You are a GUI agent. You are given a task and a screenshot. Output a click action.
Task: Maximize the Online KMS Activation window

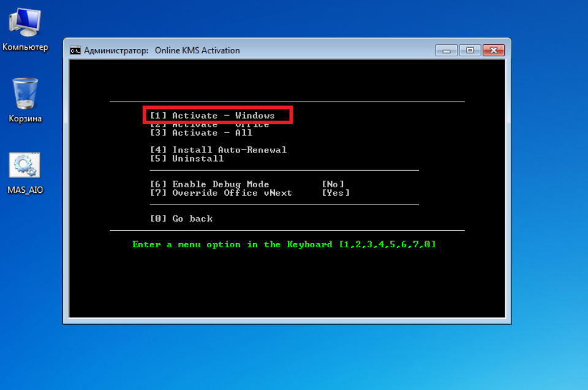(470, 50)
